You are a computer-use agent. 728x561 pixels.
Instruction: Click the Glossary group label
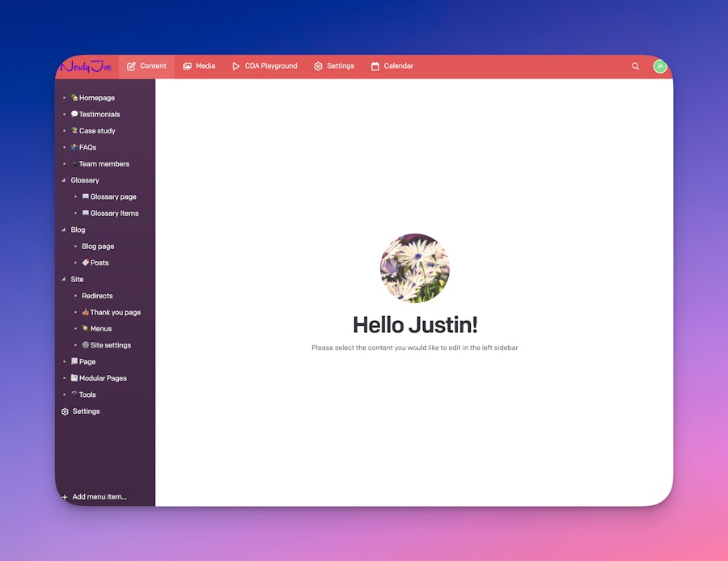[84, 180]
